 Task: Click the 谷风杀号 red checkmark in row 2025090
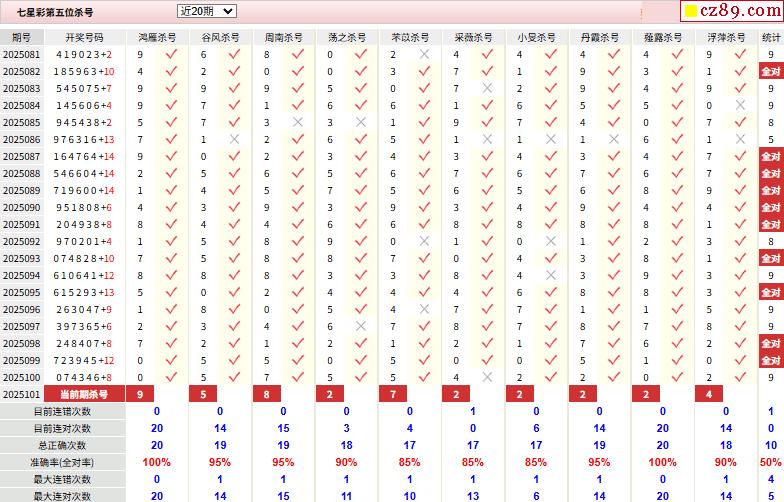[x=234, y=207]
